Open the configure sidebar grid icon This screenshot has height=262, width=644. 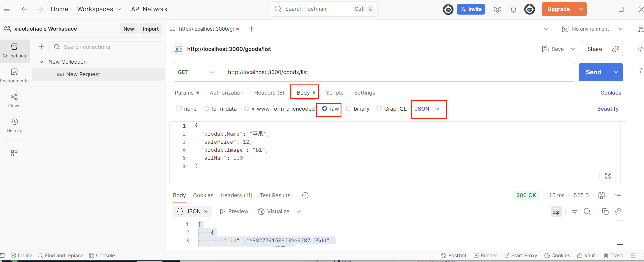click(14, 153)
